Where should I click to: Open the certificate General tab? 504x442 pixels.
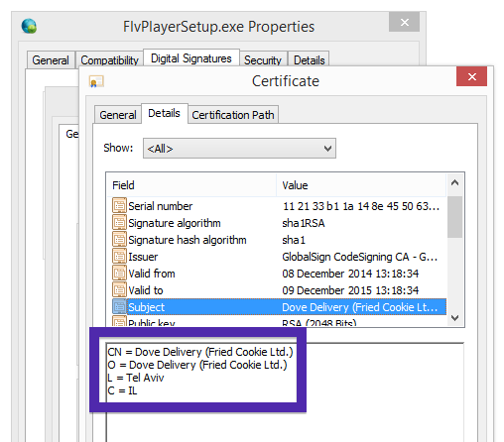click(118, 115)
